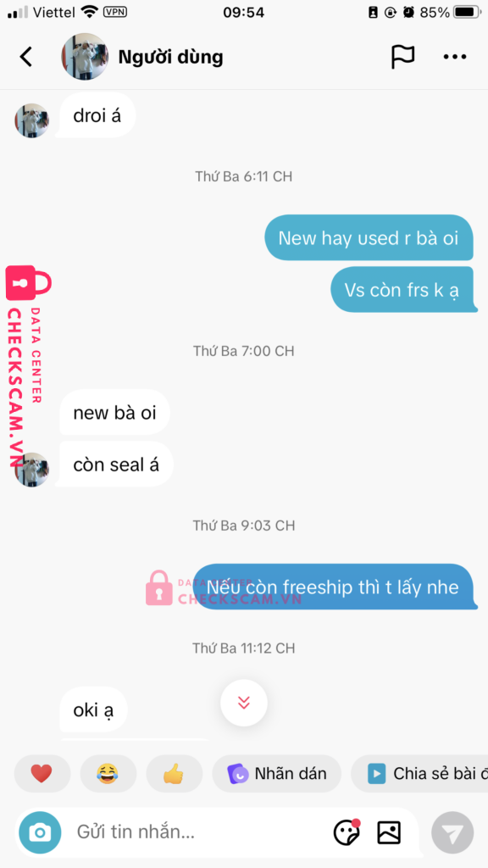Open the report flag icon
Screen dimensions: 488x868
click(402, 57)
